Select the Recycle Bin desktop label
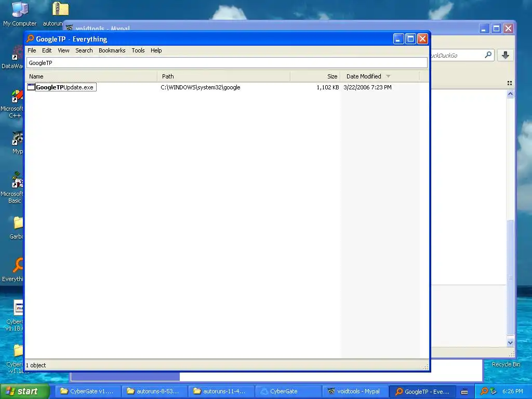This screenshot has height=399, width=532. (x=506, y=364)
